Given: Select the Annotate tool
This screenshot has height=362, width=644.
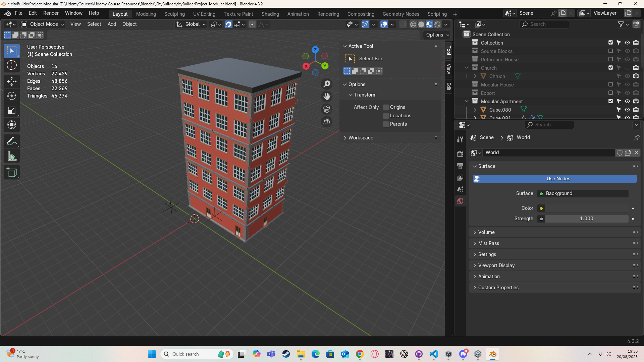Looking at the screenshot, I should [12, 141].
